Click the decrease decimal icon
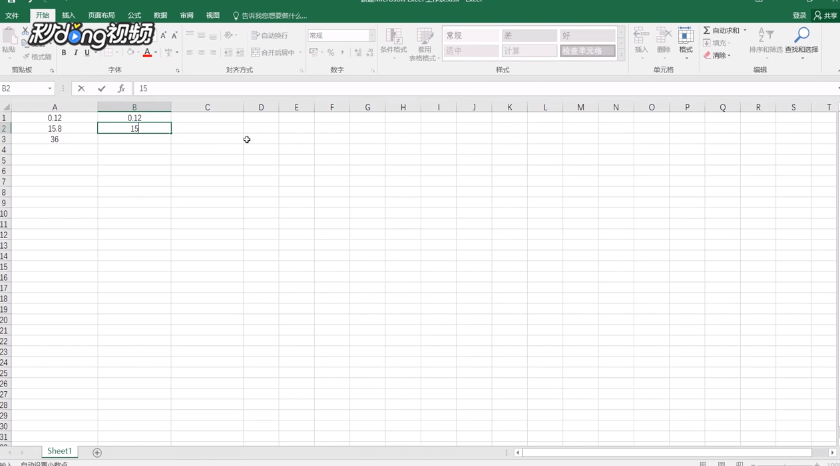Screen dimensions: 840x466 tap(370, 52)
